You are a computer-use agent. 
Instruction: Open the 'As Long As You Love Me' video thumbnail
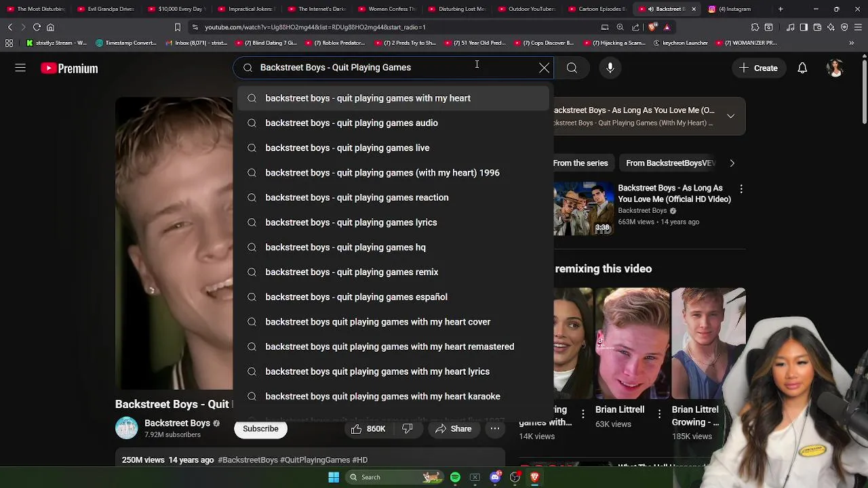[x=584, y=208]
